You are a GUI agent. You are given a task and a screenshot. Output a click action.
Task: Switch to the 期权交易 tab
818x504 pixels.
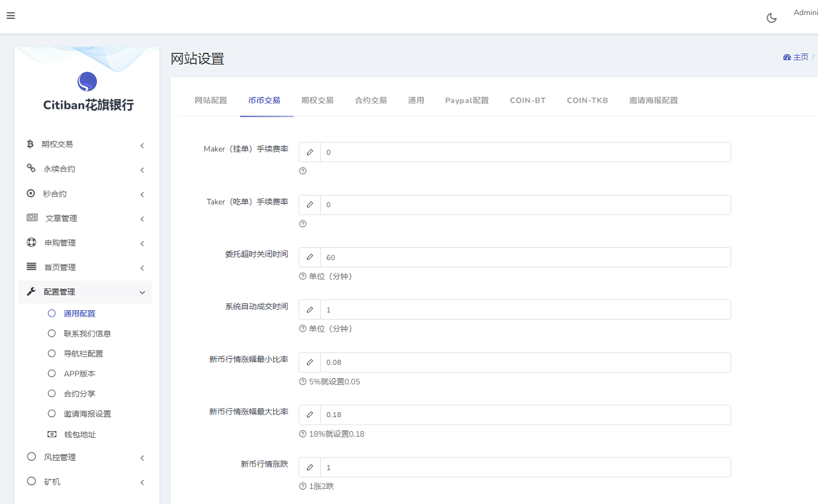point(317,100)
